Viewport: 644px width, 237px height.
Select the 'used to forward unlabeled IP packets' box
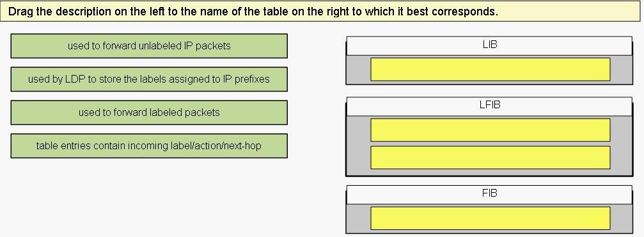[149, 45]
